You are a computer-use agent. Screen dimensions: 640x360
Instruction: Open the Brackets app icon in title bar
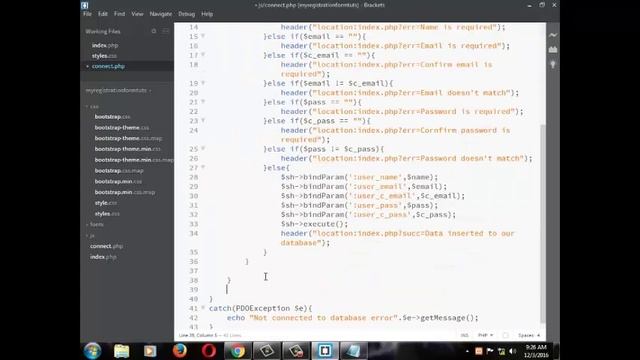tap(84, 5)
